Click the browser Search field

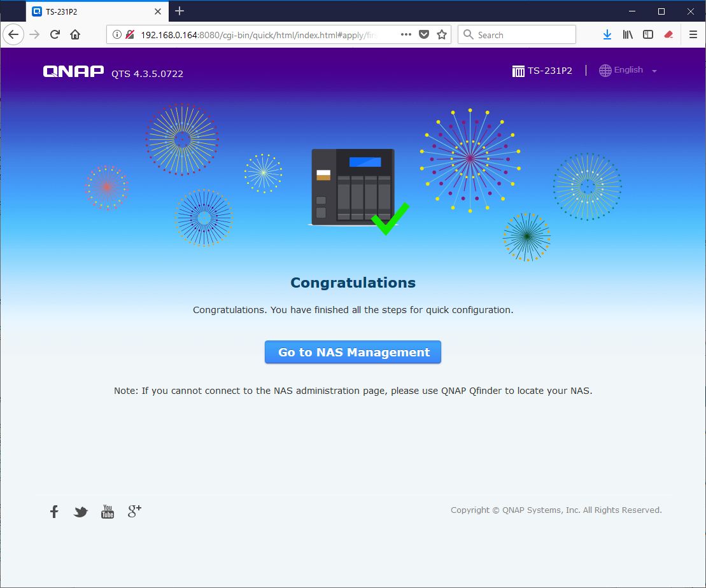(517, 34)
